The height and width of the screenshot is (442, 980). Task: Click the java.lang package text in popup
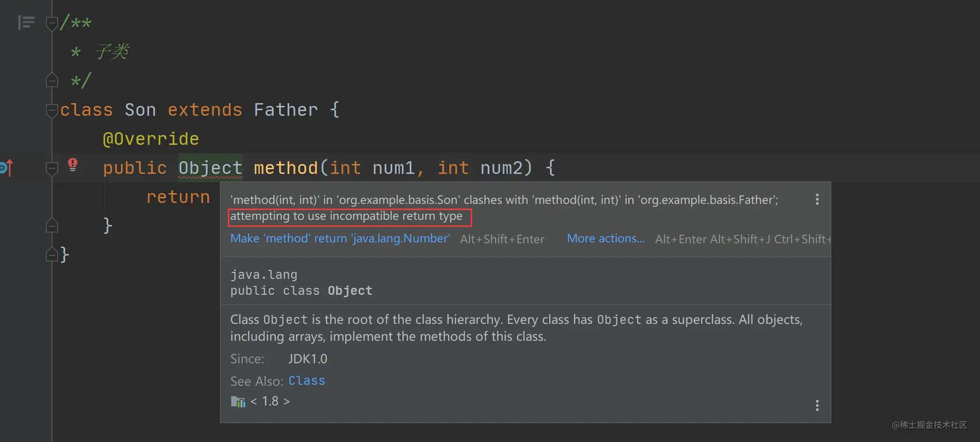click(x=264, y=275)
